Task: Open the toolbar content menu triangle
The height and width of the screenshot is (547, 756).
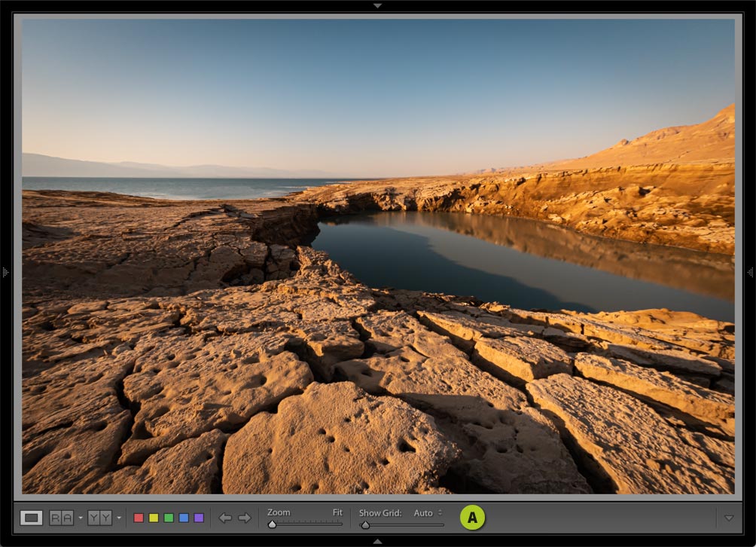Action: [729, 518]
